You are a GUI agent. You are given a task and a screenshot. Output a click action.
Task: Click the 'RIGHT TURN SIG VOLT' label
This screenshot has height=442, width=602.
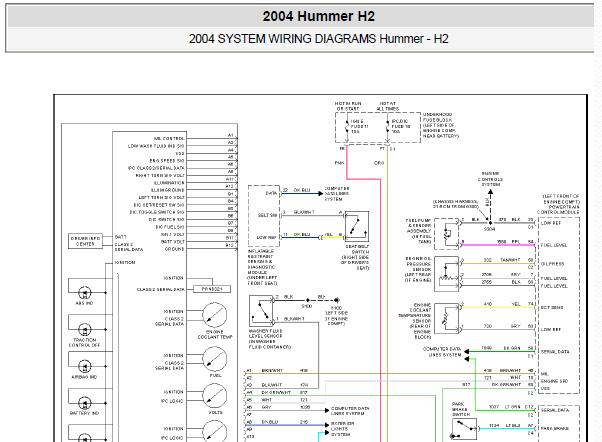point(160,175)
